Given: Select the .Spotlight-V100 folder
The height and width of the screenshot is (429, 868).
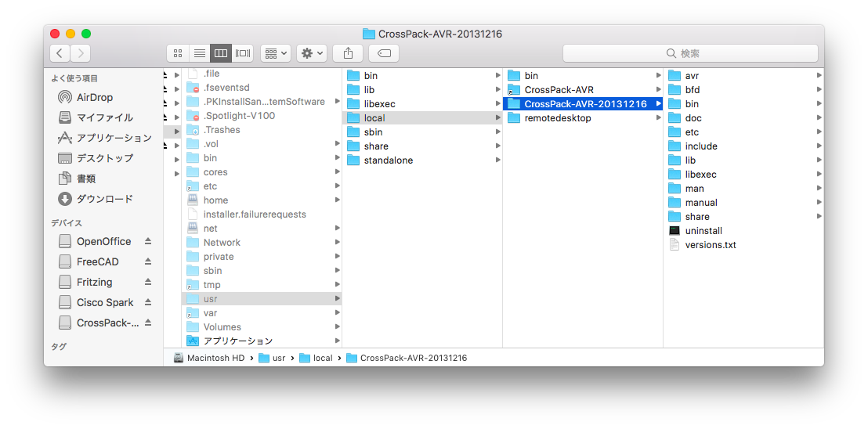Looking at the screenshot, I should click(x=262, y=116).
